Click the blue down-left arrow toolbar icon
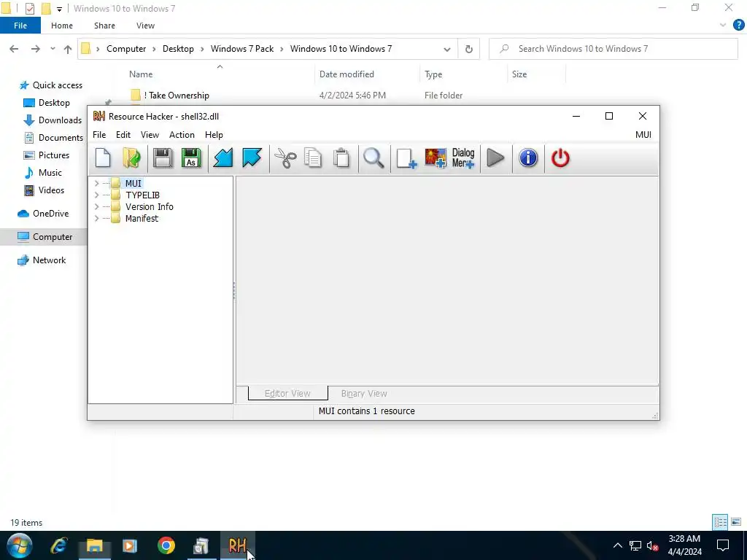This screenshot has width=747, height=560. click(x=223, y=158)
